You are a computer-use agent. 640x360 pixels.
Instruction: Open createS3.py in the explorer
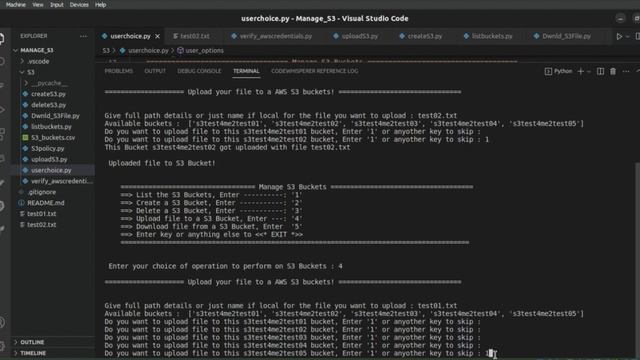[x=48, y=94]
